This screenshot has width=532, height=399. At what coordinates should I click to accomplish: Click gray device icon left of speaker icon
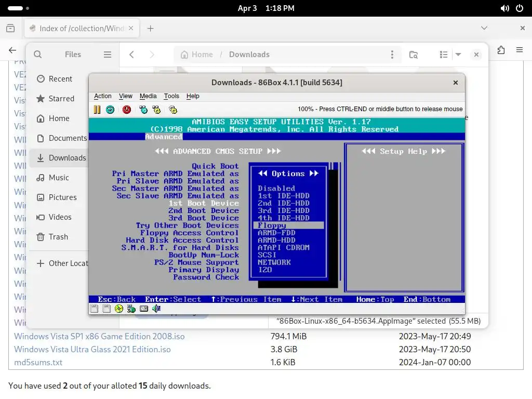click(144, 309)
